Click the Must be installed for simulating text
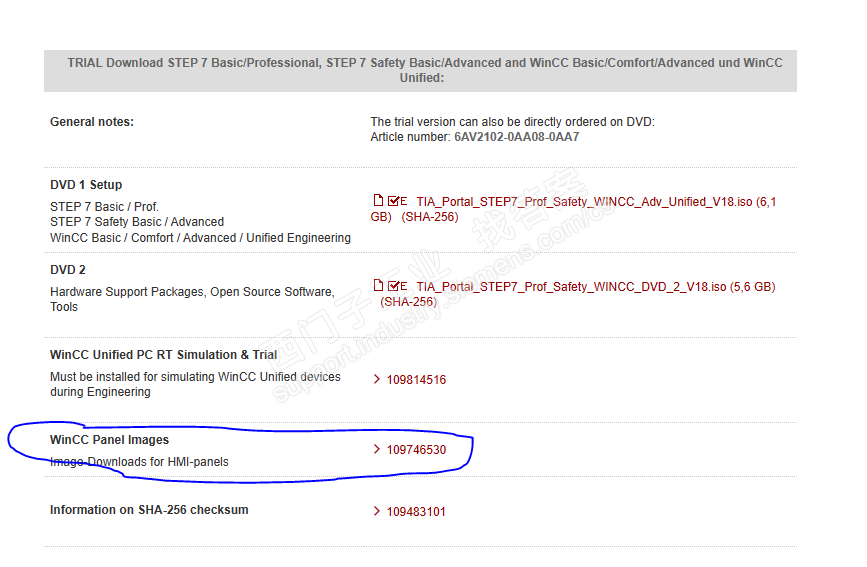This screenshot has width=867, height=567. tap(195, 384)
